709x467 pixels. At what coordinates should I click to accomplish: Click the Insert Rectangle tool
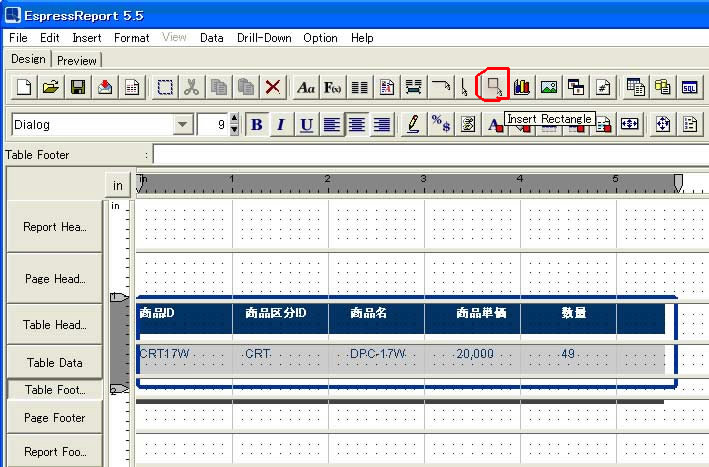pos(494,87)
